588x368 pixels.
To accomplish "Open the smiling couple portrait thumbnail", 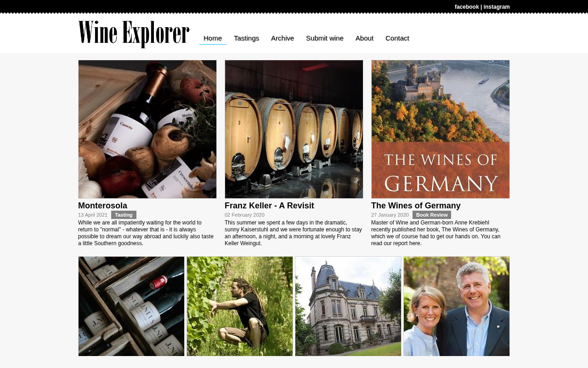I will [x=457, y=306].
